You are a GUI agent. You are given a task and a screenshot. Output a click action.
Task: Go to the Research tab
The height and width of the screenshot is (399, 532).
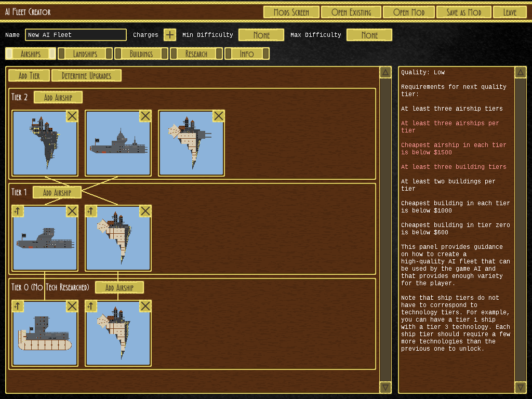click(x=196, y=54)
